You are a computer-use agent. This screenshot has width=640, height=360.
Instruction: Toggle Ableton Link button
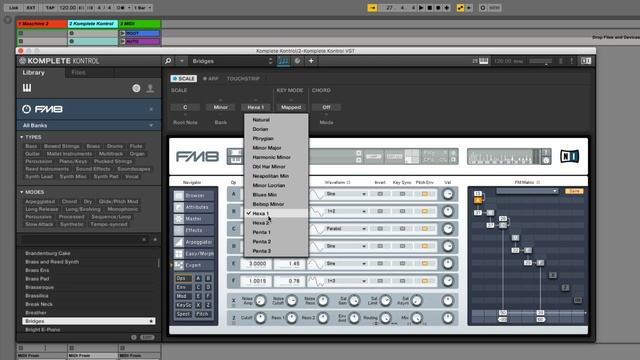point(13,8)
